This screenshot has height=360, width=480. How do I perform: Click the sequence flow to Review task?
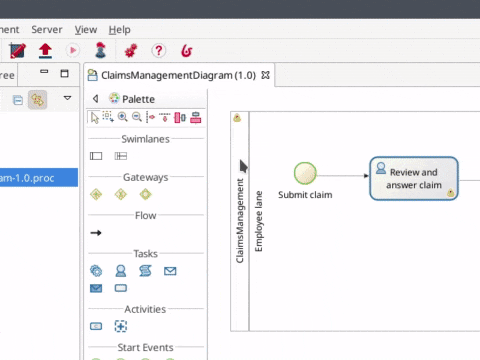coord(343,175)
